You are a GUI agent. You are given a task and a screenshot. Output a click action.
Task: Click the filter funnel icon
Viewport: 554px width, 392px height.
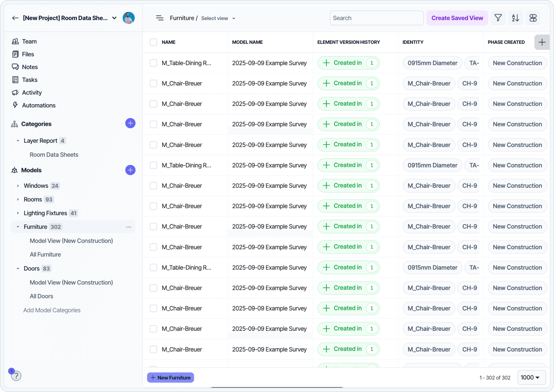pyautogui.click(x=498, y=18)
